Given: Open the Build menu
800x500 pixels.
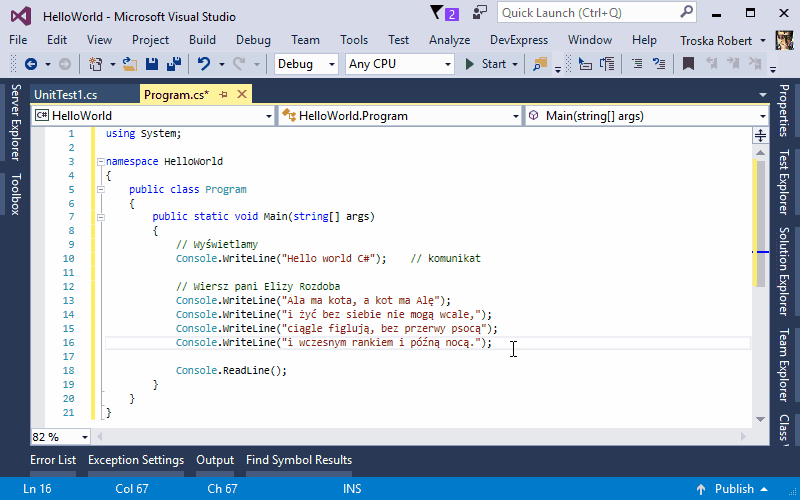Looking at the screenshot, I should pos(202,40).
